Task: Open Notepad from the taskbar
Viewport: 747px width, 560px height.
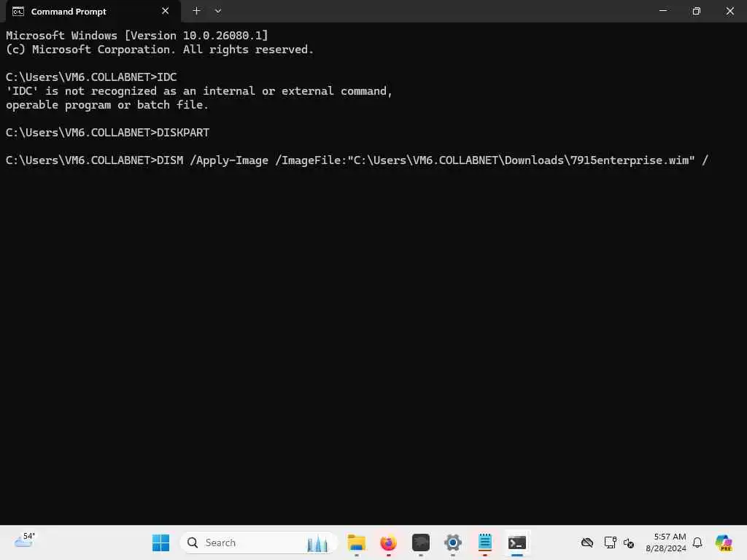Action: [x=485, y=542]
